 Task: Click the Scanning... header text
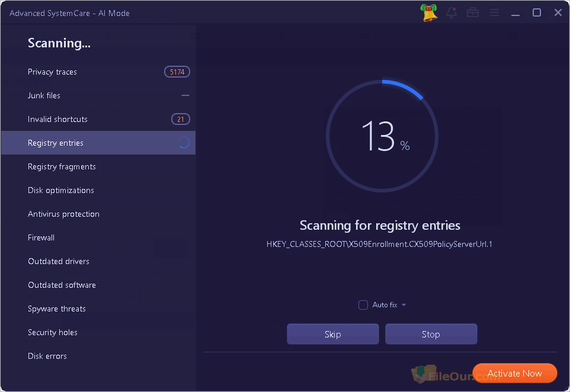59,43
